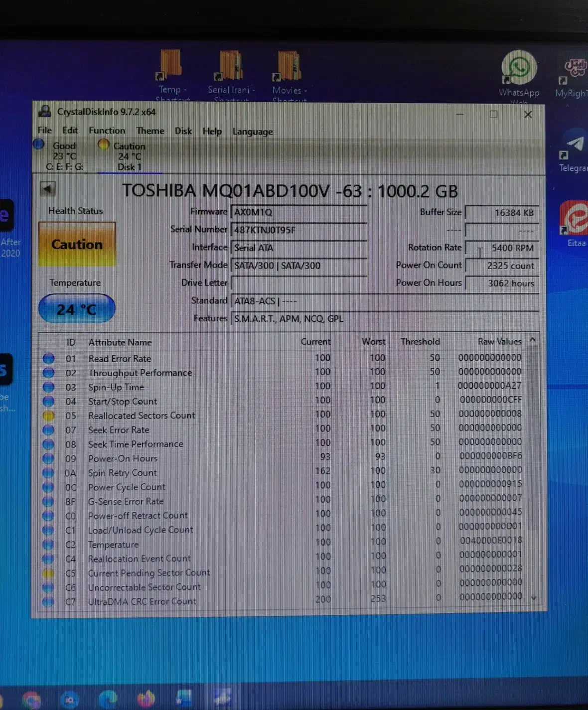
Task: Open the Eitaa desktop shortcut
Action: [575, 218]
